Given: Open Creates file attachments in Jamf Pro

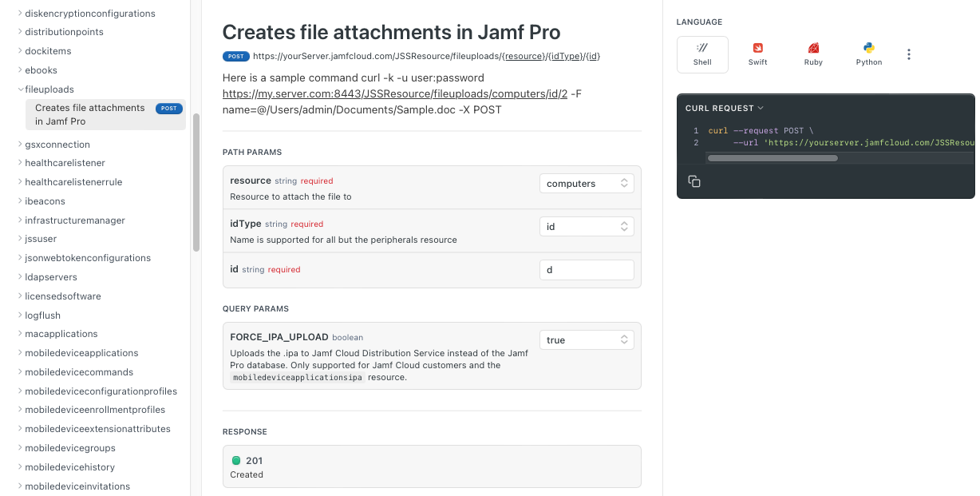Looking at the screenshot, I should click(105, 114).
